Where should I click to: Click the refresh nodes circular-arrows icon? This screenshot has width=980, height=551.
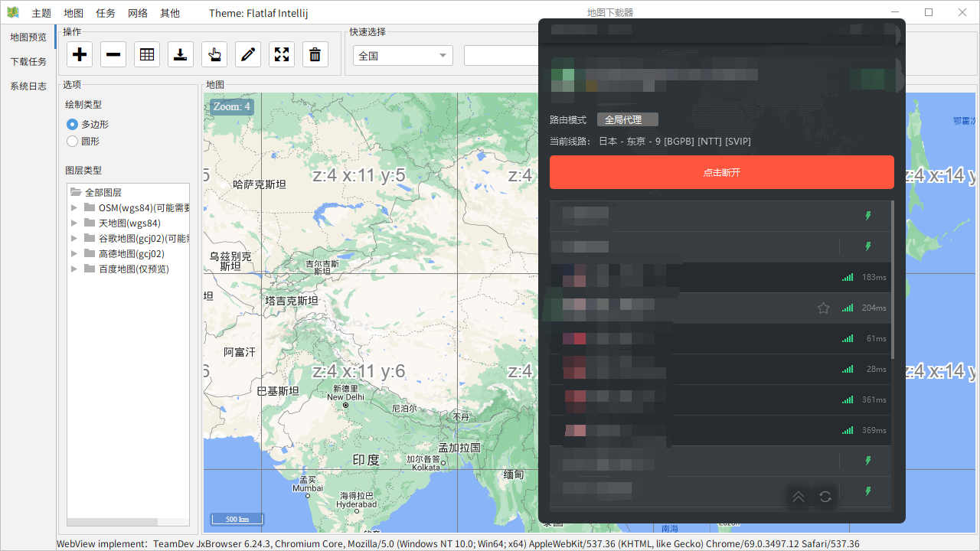[825, 497]
